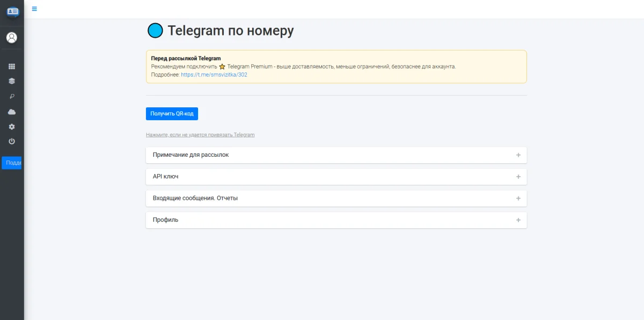Click the blue support button in sidebar
This screenshot has height=320, width=644.
[12, 163]
